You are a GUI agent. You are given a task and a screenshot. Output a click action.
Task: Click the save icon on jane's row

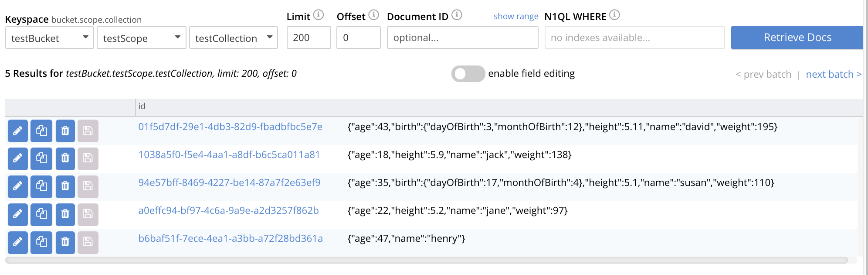(x=88, y=214)
